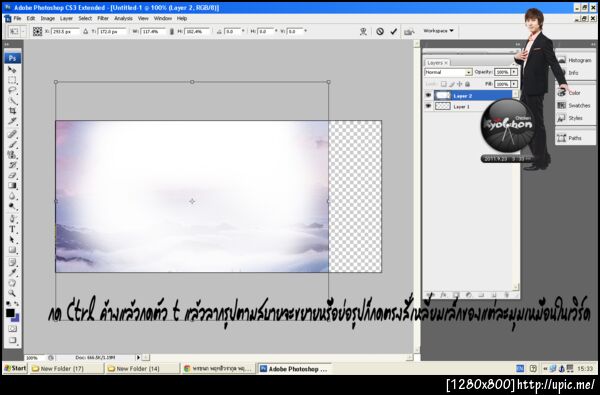
Task: Select the Horizontal Type tool
Action: coord(12,229)
